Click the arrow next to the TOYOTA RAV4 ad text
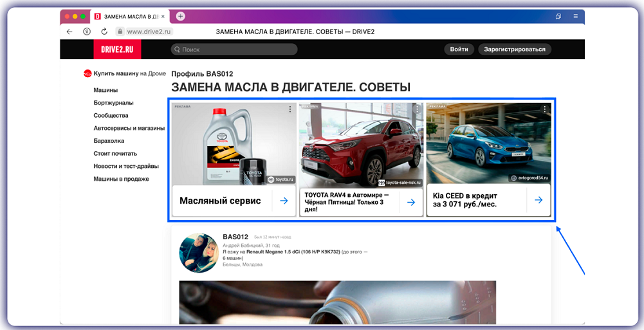Viewport: 644px width, 330px height. point(411,202)
